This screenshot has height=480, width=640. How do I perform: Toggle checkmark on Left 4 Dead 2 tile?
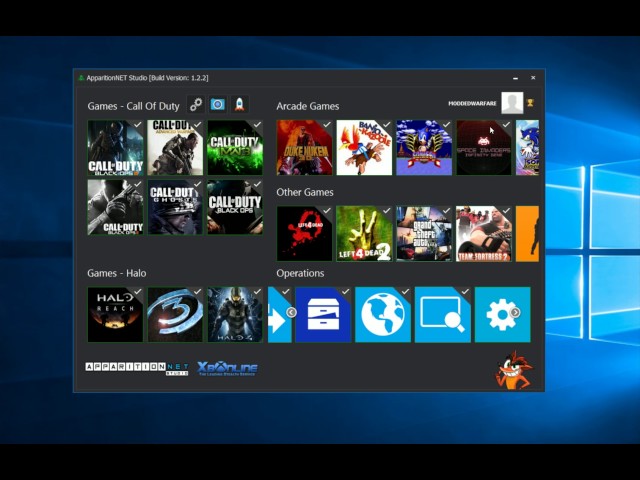coord(387,211)
